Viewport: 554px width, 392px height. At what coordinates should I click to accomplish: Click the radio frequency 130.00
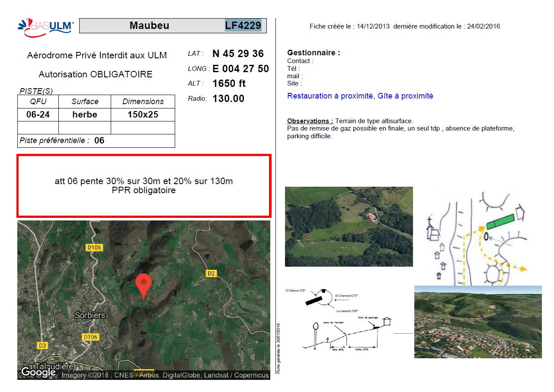[228, 99]
